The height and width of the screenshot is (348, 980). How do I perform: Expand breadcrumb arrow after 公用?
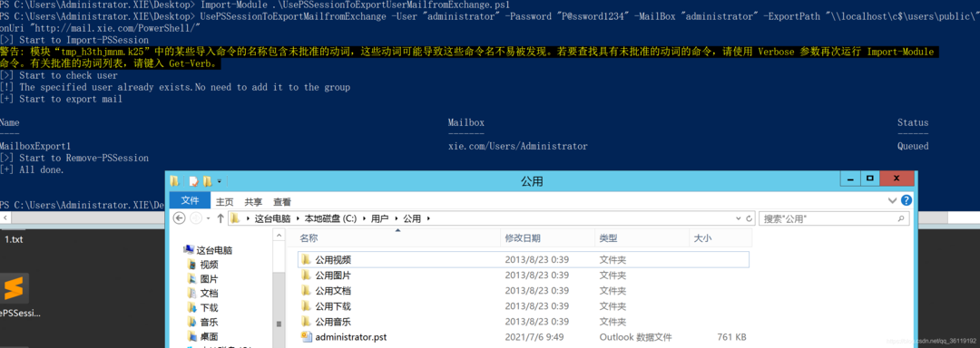[x=428, y=219]
